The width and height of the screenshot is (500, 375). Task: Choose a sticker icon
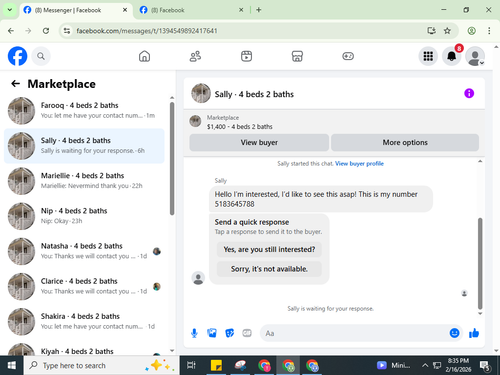(230, 333)
